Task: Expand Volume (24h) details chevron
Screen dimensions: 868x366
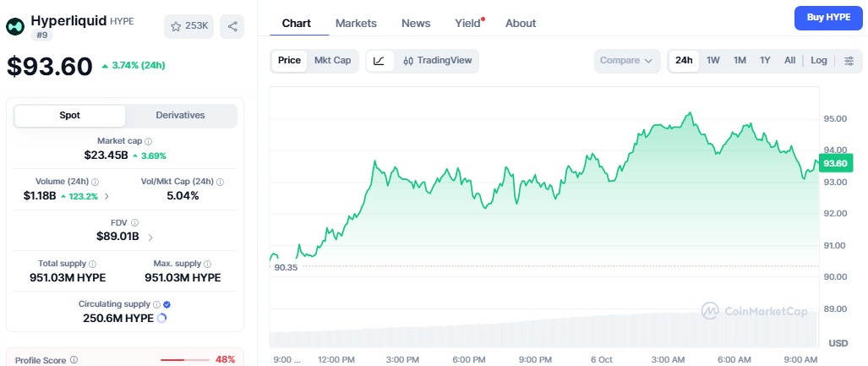Action: (x=106, y=196)
